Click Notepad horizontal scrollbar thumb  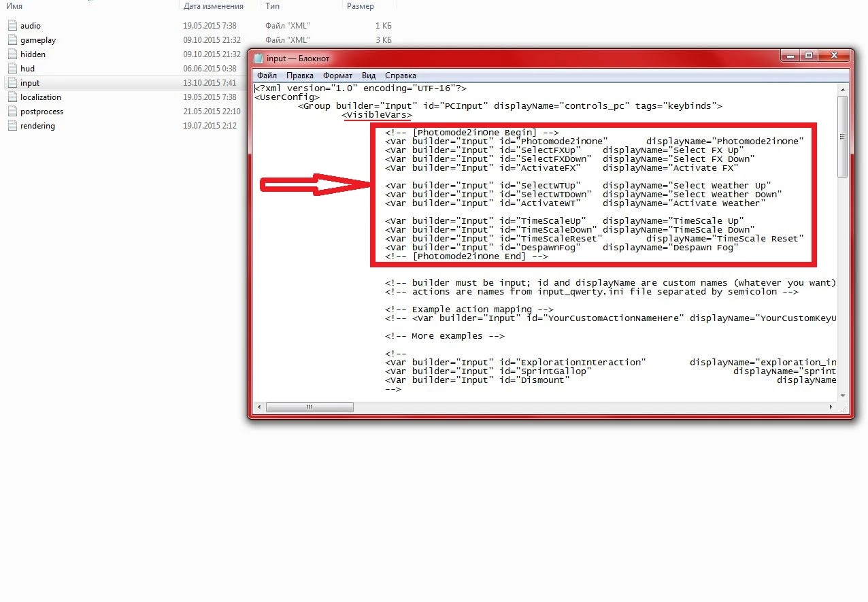tap(310, 407)
